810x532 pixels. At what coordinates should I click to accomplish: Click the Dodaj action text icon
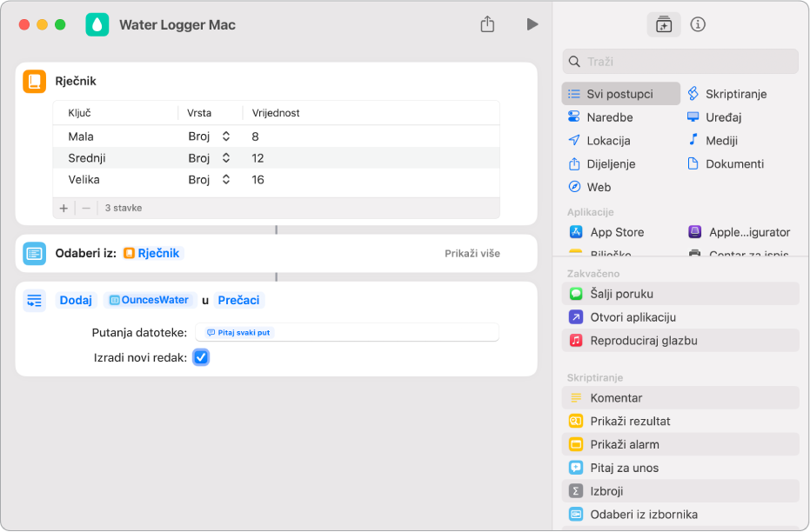click(35, 300)
